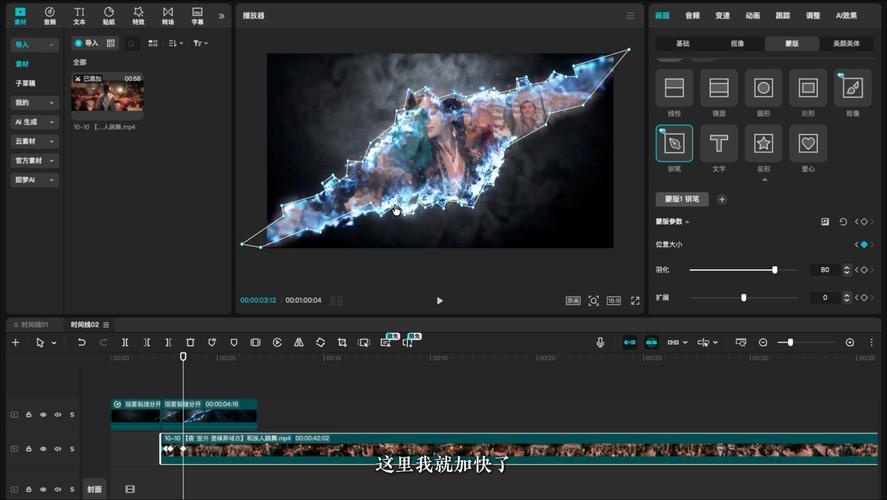Expand more top tabs with double chevron

click(x=221, y=16)
